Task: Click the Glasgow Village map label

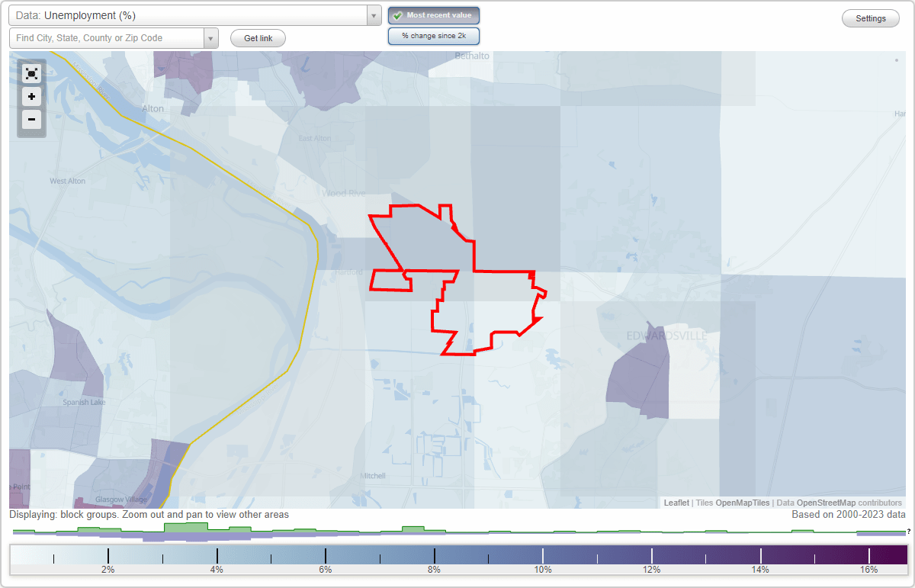Action: [x=120, y=500]
